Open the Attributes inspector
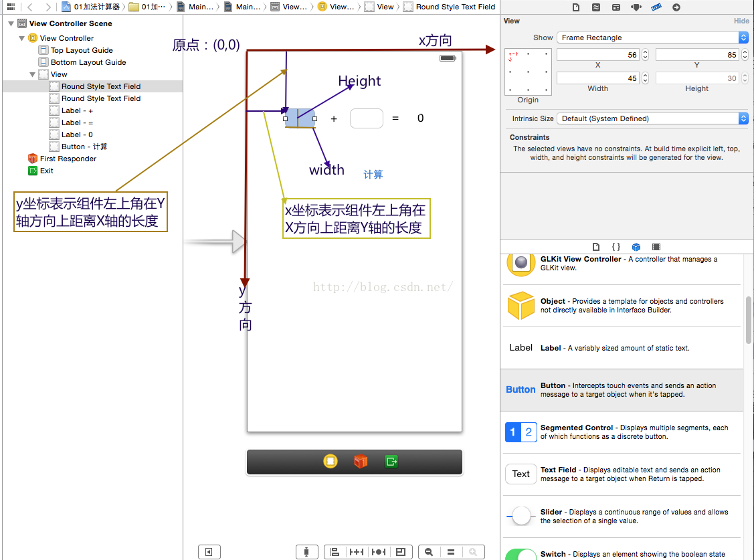The height and width of the screenshot is (560, 754). point(636,7)
